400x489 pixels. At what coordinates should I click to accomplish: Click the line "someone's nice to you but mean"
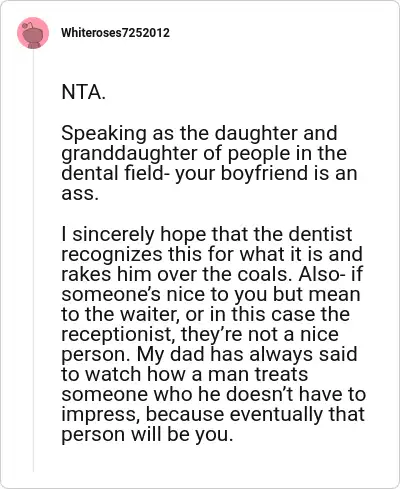[x=211, y=294]
